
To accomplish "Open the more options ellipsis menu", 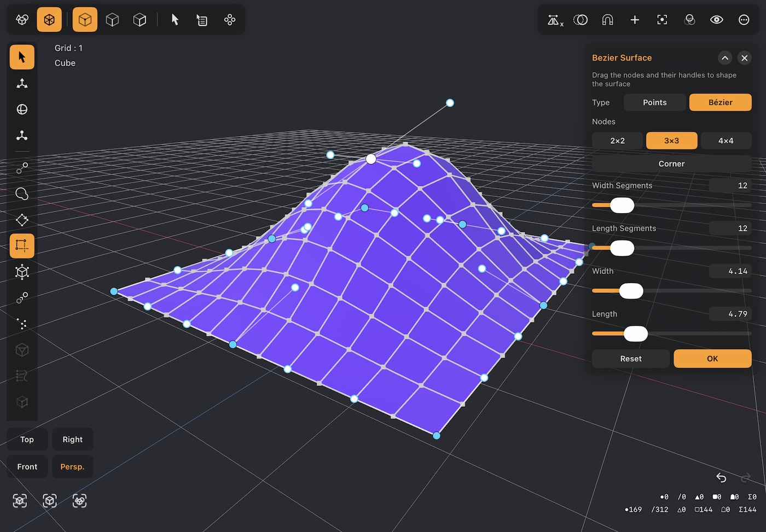I will pos(744,20).
